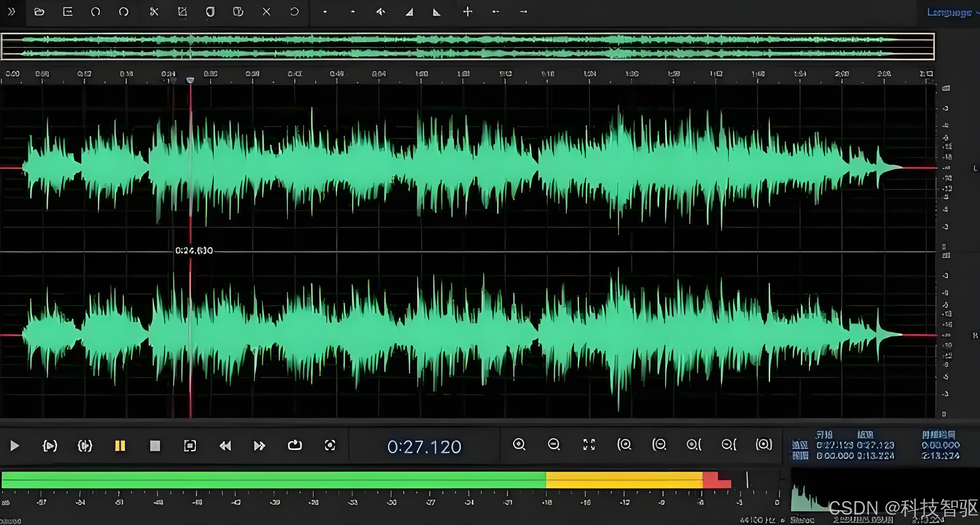Pause playback with the yellow pause button

click(x=120, y=445)
